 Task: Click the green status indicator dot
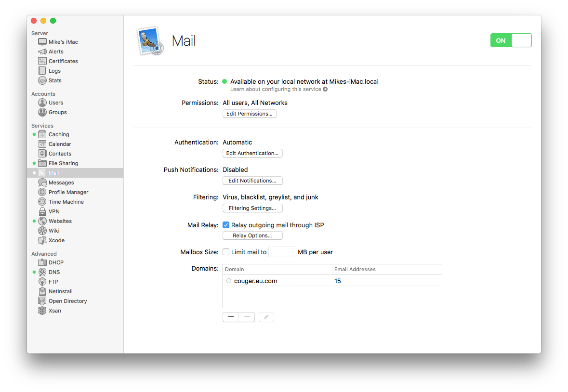(225, 81)
